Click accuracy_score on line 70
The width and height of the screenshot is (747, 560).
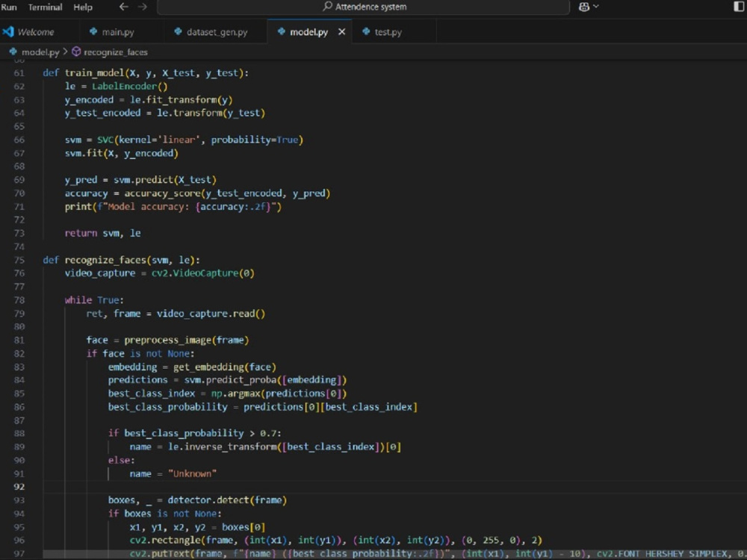coord(162,193)
